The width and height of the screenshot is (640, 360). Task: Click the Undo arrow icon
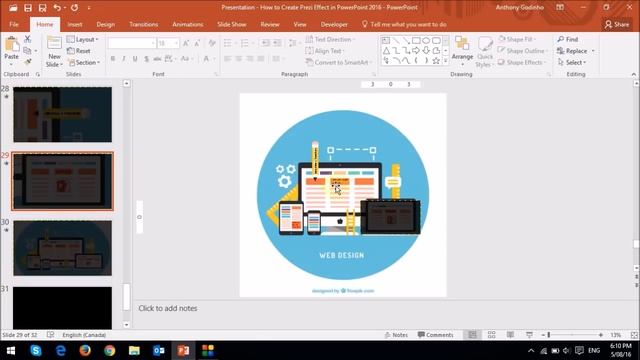click(57, 8)
